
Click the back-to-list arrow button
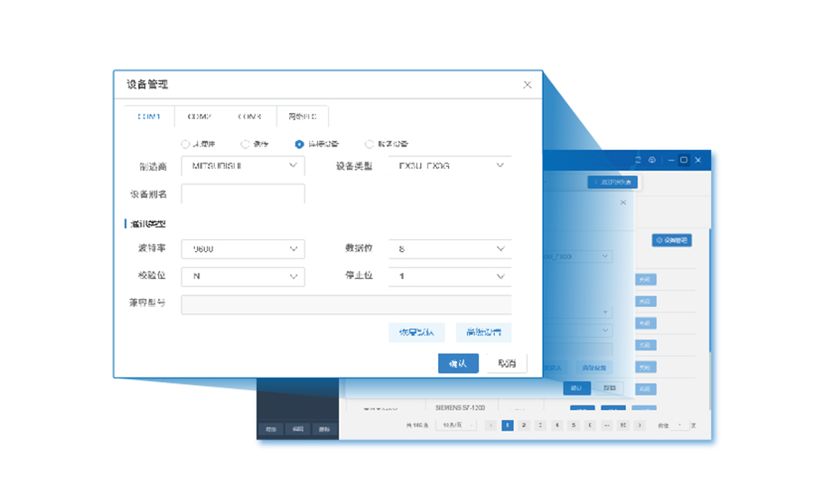coord(612,182)
